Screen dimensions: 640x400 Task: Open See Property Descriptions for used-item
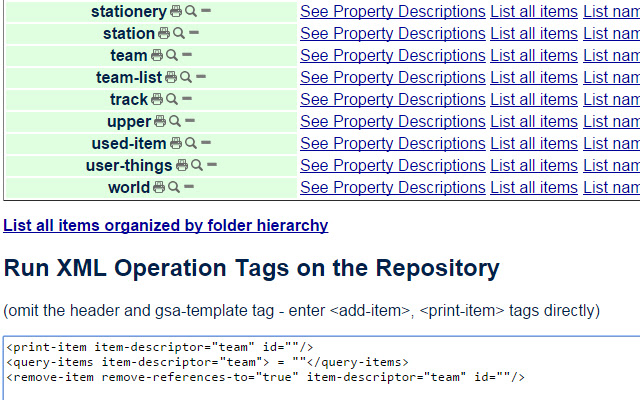pos(393,144)
